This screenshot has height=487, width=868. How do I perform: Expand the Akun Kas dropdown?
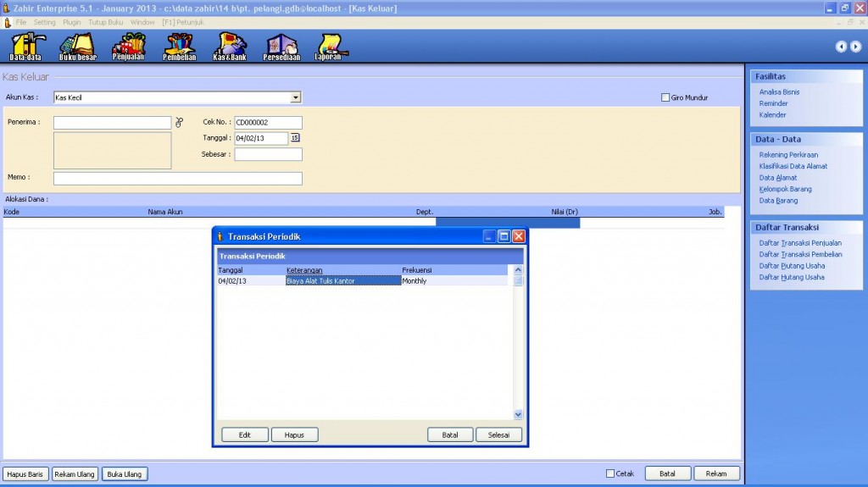point(296,97)
